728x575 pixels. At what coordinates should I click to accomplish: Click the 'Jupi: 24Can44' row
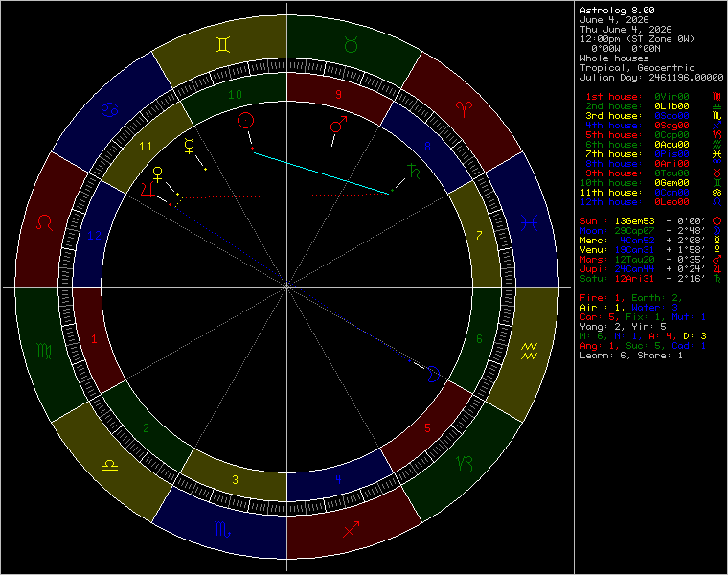click(651, 269)
